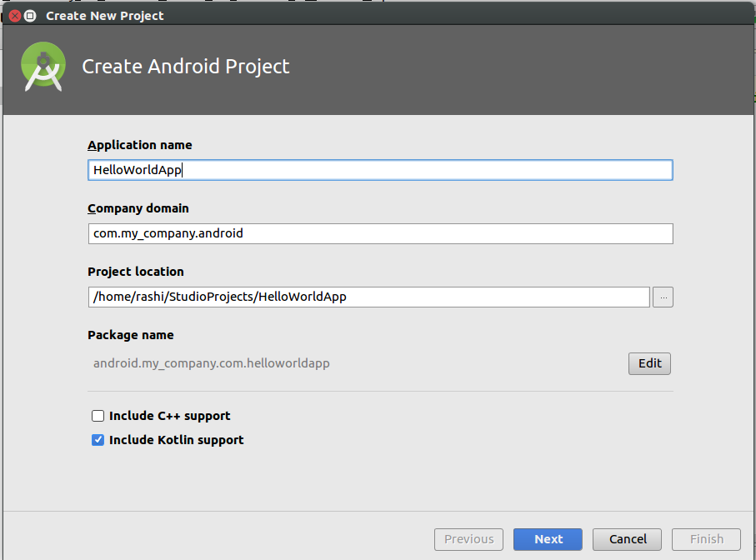The height and width of the screenshot is (560, 756).
Task: Click the greyed-out Previous button
Action: pos(468,539)
